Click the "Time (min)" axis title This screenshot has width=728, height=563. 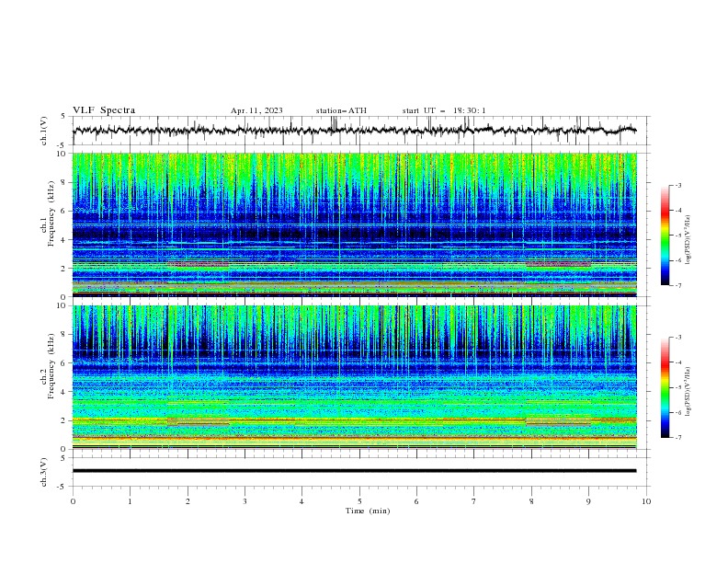(368, 511)
